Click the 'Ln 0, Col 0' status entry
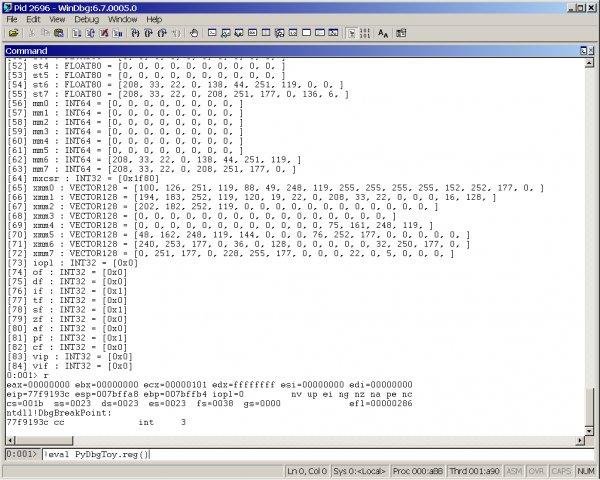 point(307,471)
